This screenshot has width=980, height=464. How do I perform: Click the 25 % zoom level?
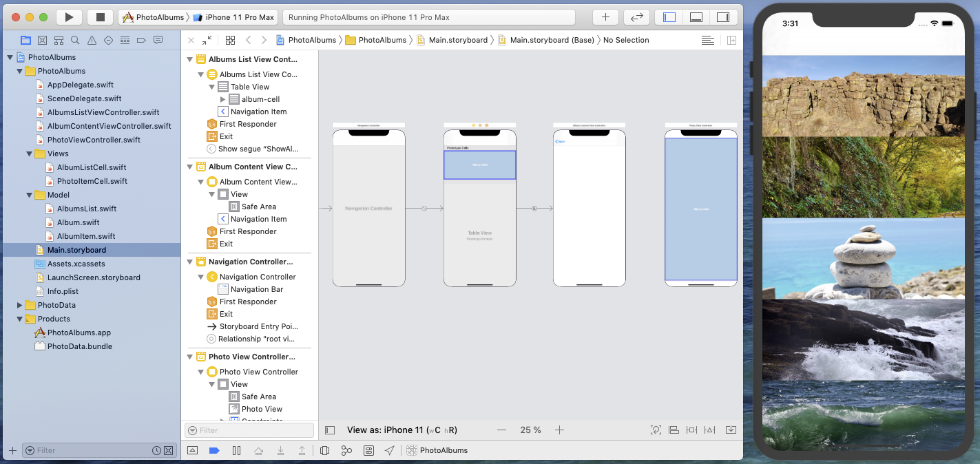pyautogui.click(x=530, y=430)
